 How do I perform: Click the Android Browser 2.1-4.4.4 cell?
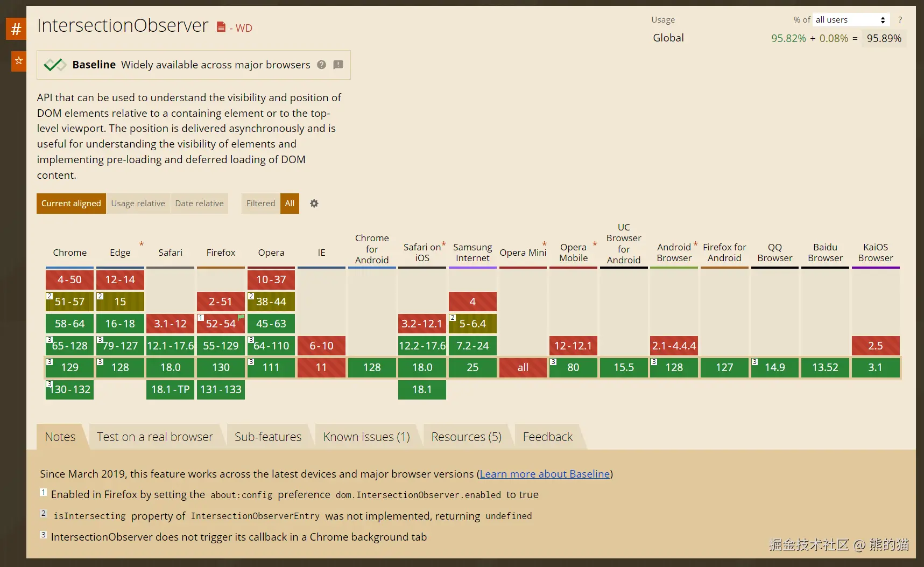pyautogui.click(x=674, y=346)
